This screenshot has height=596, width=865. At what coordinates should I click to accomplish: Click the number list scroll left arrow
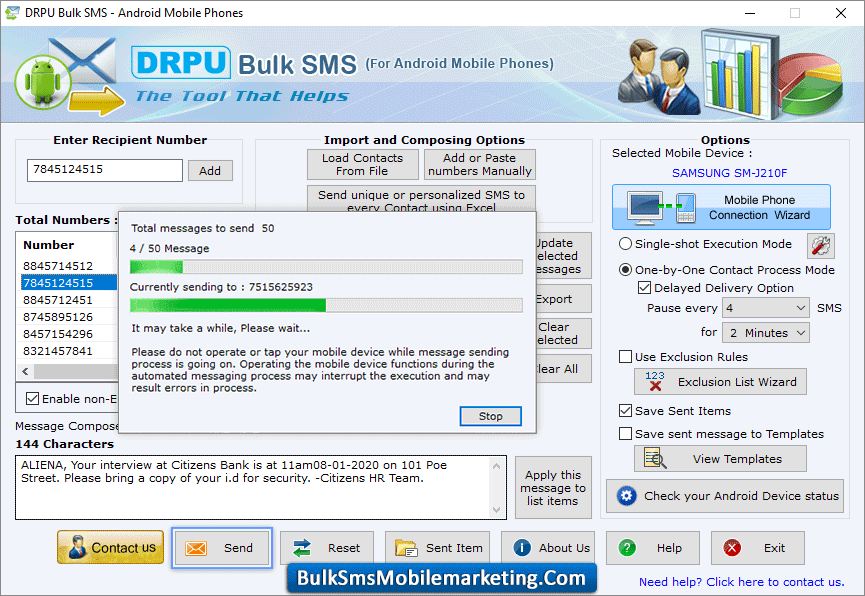click(x=25, y=371)
